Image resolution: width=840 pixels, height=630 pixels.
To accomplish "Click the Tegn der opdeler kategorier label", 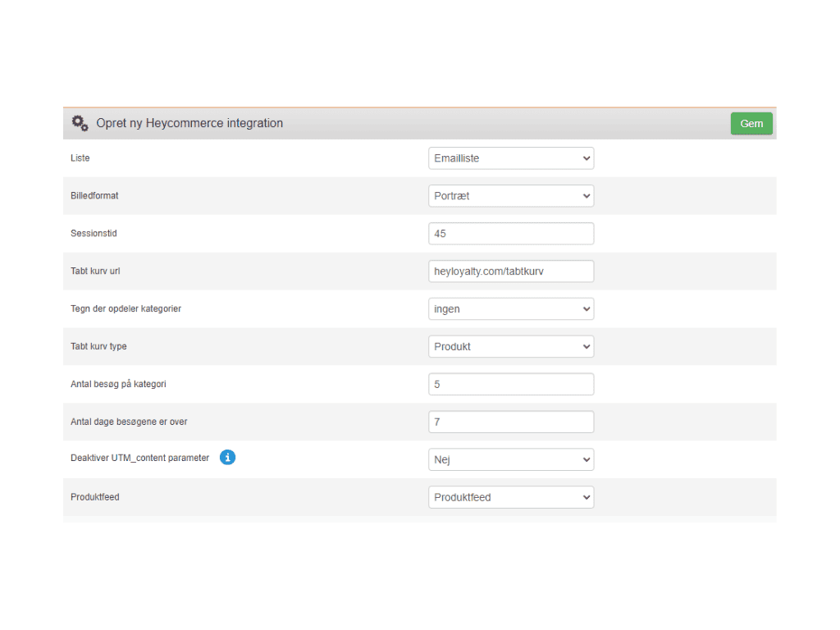I will coord(126,309).
